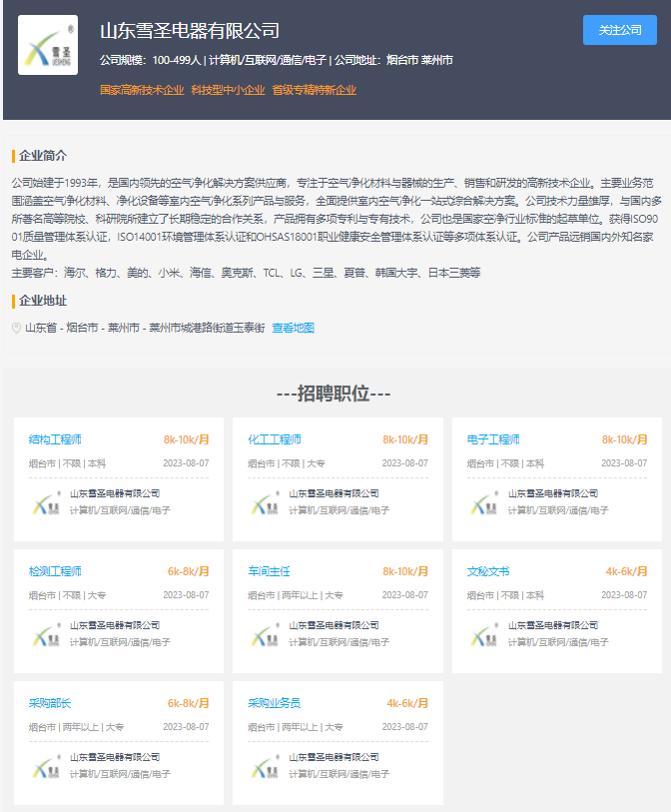Open the 采购部长 job listing
The width and height of the screenshot is (671, 812).
coord(50,703)
